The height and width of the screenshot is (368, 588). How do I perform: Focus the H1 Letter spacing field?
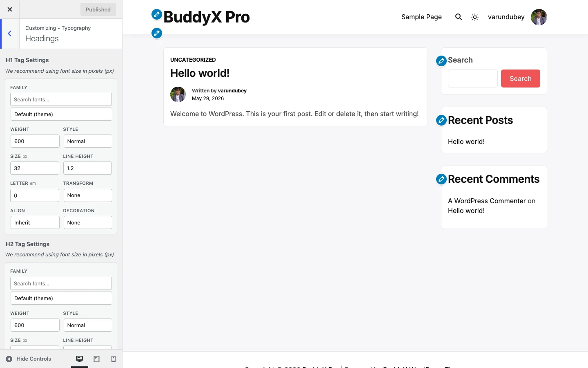pyautogui.click(x=35, y=195)
